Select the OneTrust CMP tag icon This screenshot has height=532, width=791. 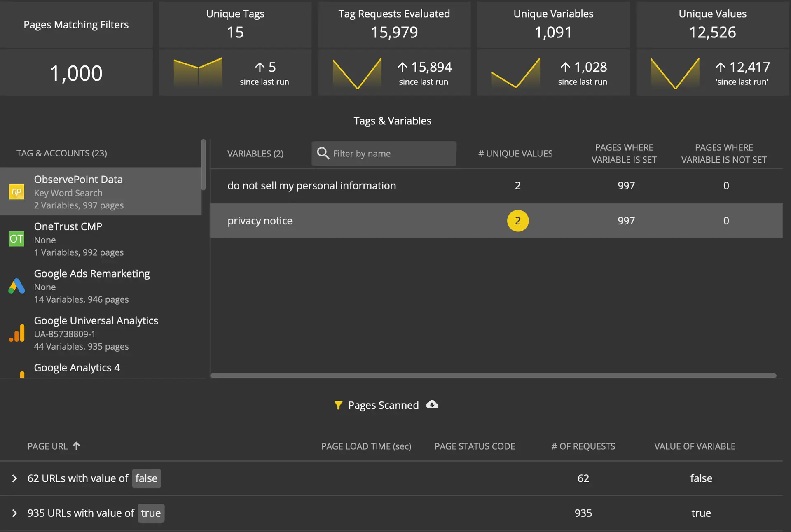[x=16, y=239]
